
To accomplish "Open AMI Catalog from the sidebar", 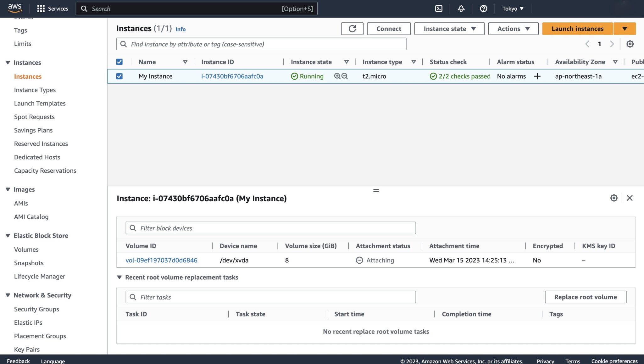I will pos(31,216).
